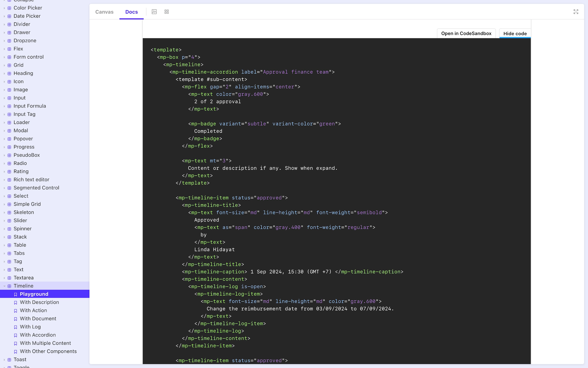Expand the Table component arrow

tap(4, 245)
